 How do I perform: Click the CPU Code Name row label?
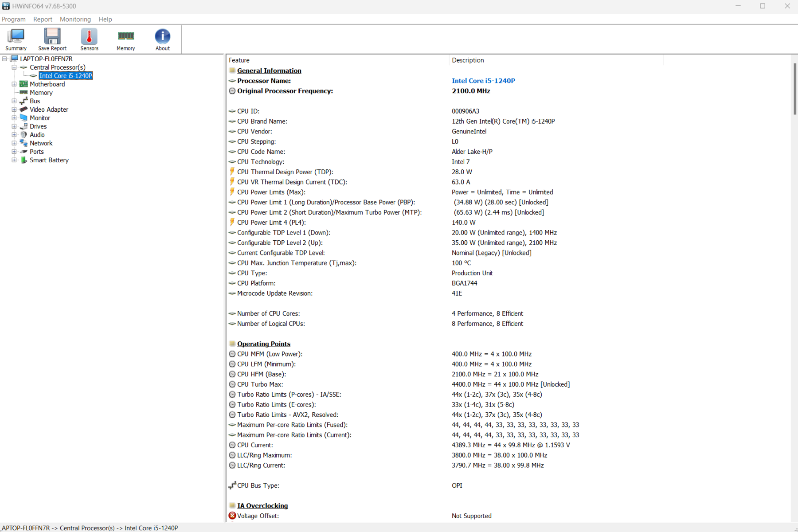(261, 152)
